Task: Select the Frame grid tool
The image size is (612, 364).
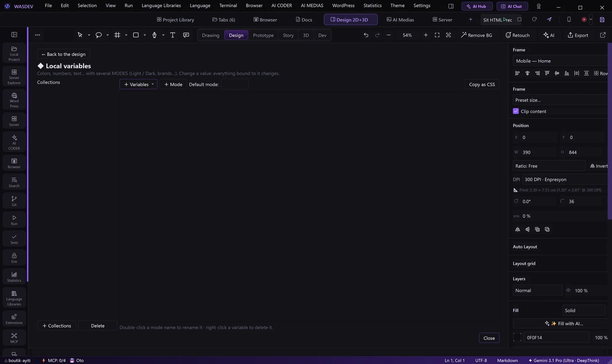Action: (117, 35)
